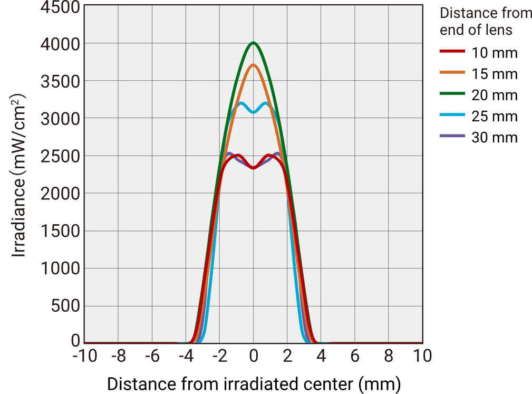The image size is (532, 394).
Task: Select the orange legend line swatch
Action: [x=452, y=72]
